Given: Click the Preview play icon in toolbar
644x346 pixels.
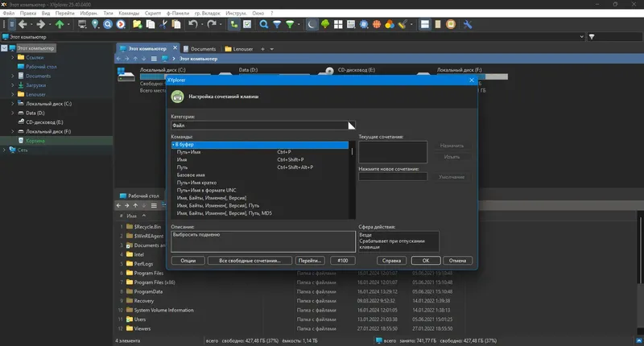Looking at the screenshot, I should (121, 25).
